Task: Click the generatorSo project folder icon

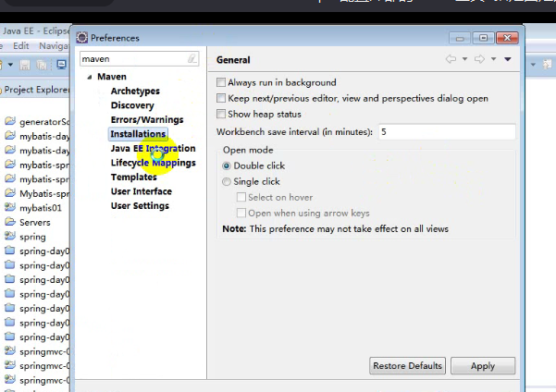Action: pyautogui.click(x=10, y=121)
